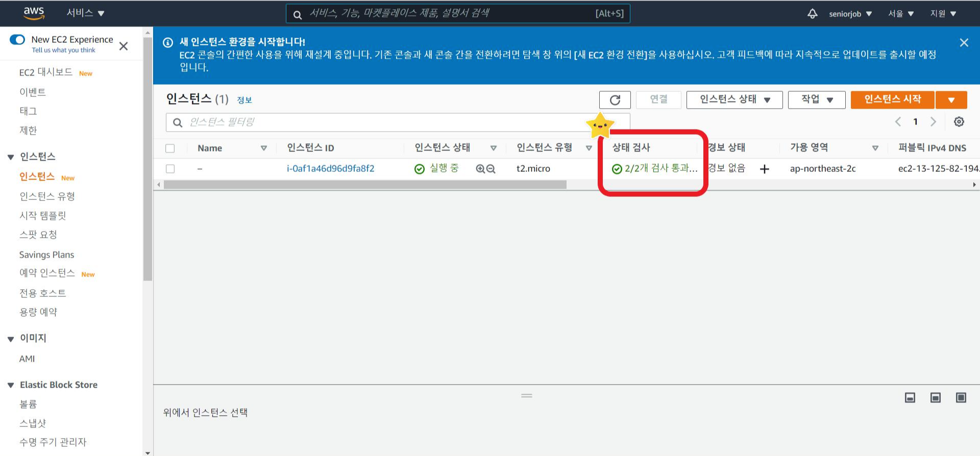Set the detail pane to full-height layout
This screenshot has height=456, width=980.
click(x=961, y=397)
